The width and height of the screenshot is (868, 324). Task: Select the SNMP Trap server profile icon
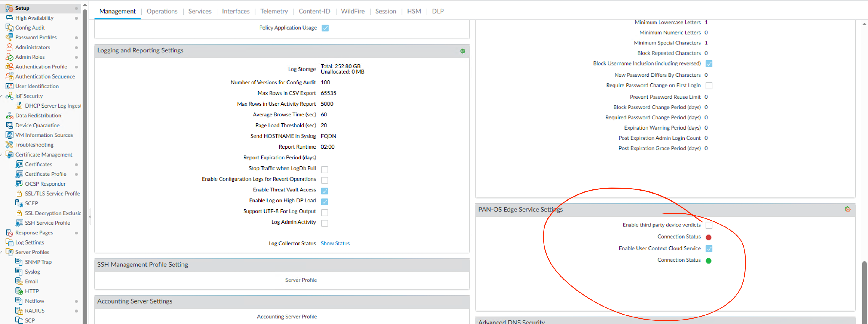(19, 262)
